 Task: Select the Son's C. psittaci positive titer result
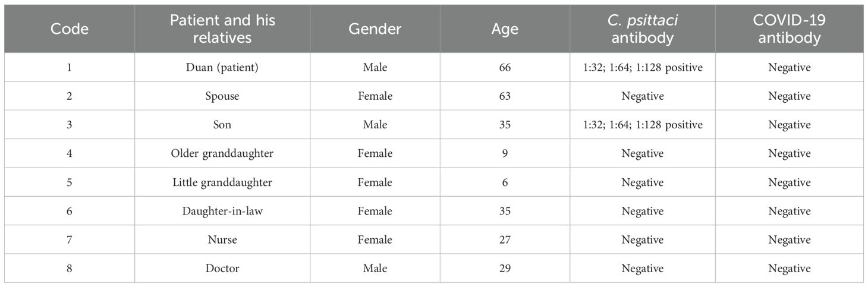[642, 125]
